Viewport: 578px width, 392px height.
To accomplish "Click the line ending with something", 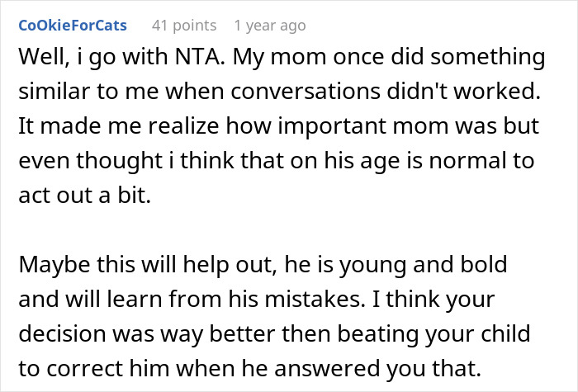I will [282, 58].
